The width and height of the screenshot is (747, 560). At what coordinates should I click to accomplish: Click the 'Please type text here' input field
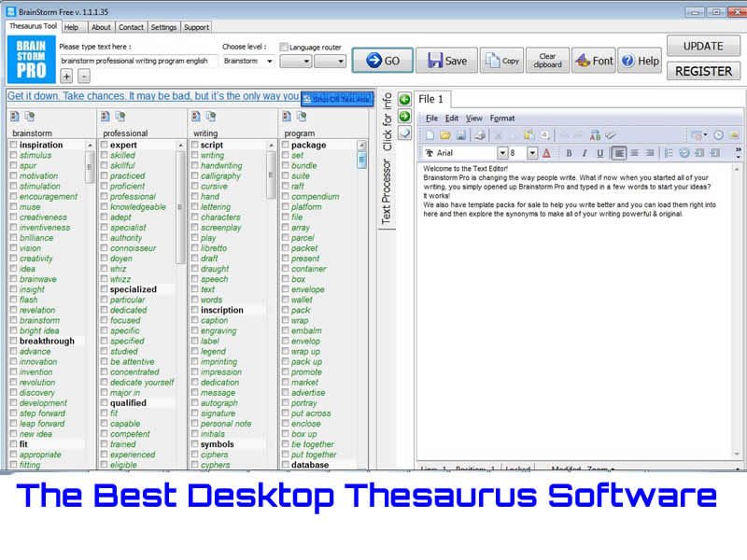(x=138, y=61)
